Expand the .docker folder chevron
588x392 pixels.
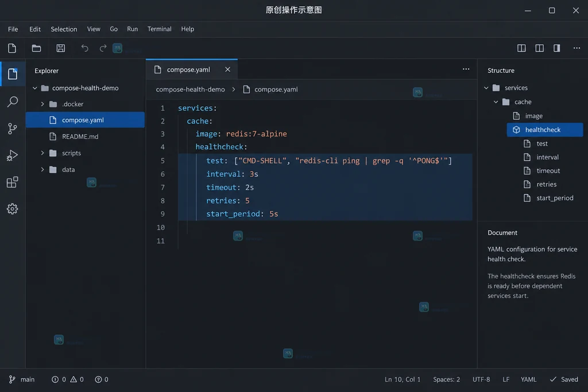click(x=42, y=104)
